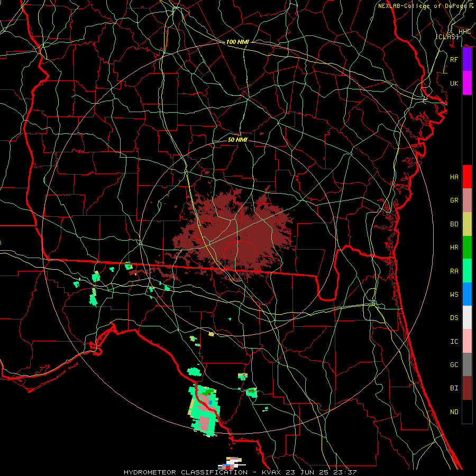Click the HA red legend swatch

(x=467, y=177)
